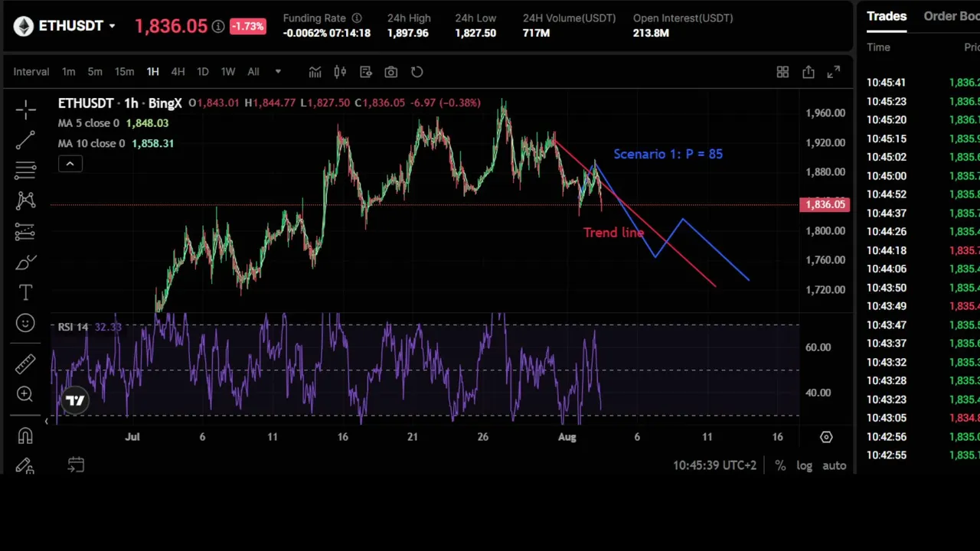The width and height of the screenshot is (980, 551).
Task: Click the MA 10 close indicator label
Action: pyautogui.click(x=91, y=144)
